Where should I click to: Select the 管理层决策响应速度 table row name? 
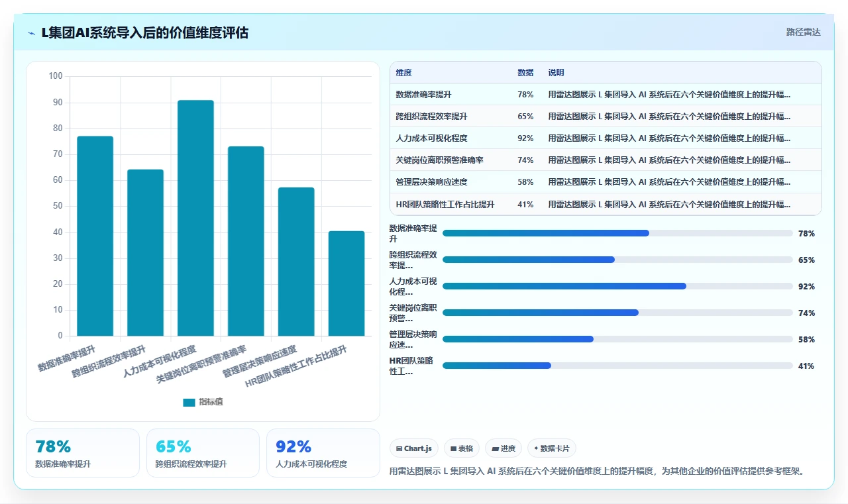coord(431,182)
